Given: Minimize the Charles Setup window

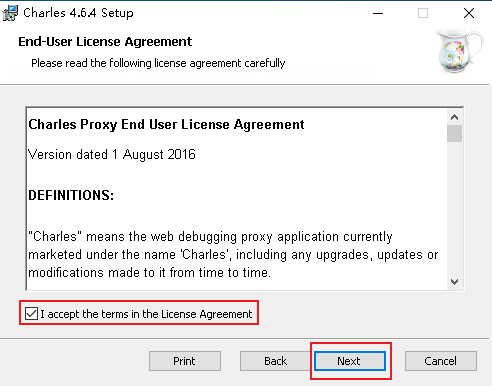Looking at the screenshot, I should pos(378,13).
